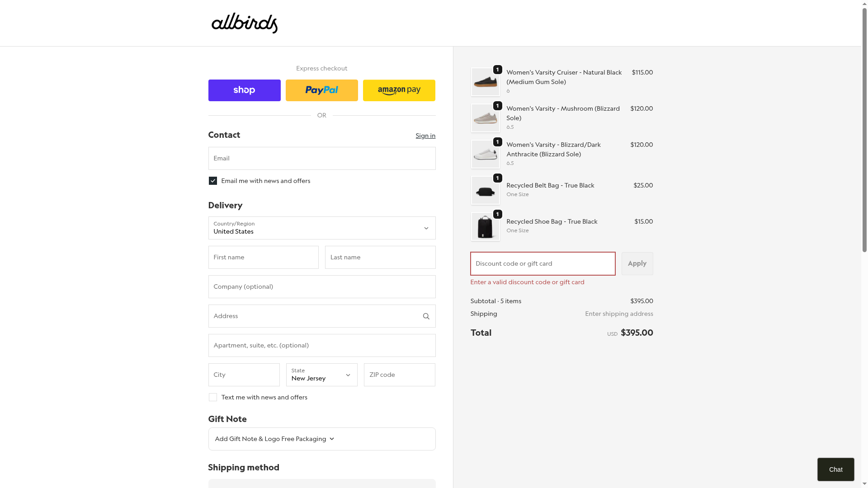Screen dimensions: 868x488
Task: Open the Country/Region dropdown
Action: [x=321, y=228]
